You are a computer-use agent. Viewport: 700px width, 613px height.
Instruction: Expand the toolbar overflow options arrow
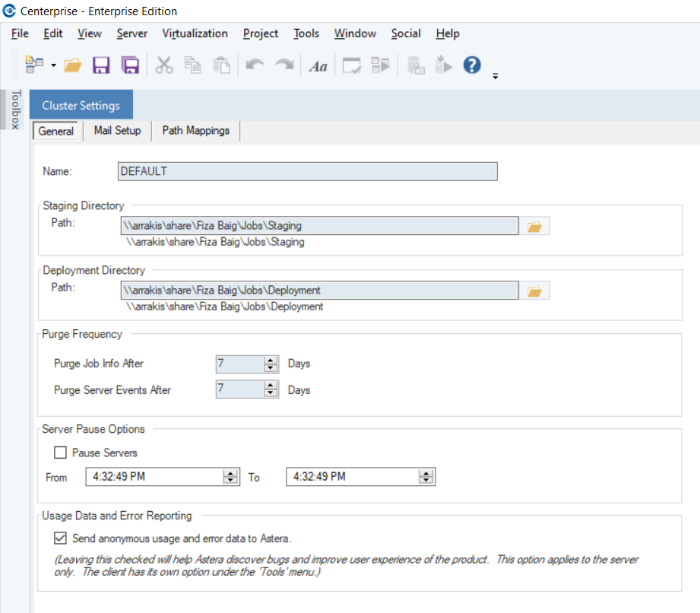pos(496,76)
